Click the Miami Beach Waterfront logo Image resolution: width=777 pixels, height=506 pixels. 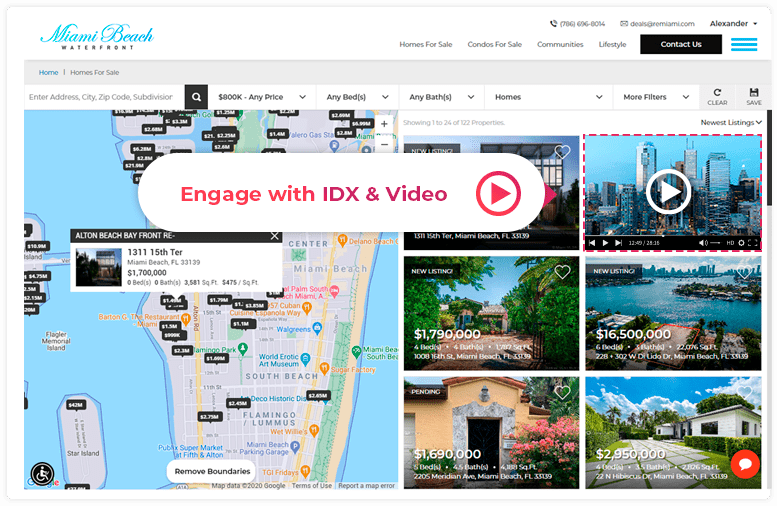coord(97,36)
